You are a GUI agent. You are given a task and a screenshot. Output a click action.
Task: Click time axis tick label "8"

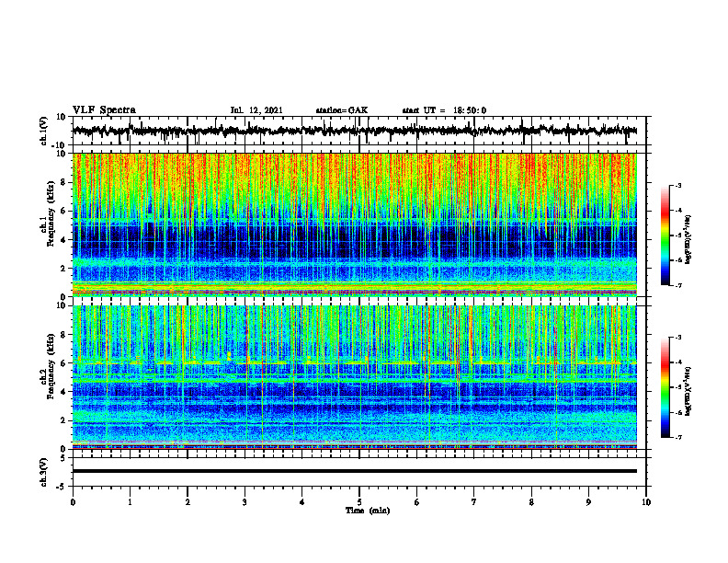pyautogui.click(x=531, y=502)
